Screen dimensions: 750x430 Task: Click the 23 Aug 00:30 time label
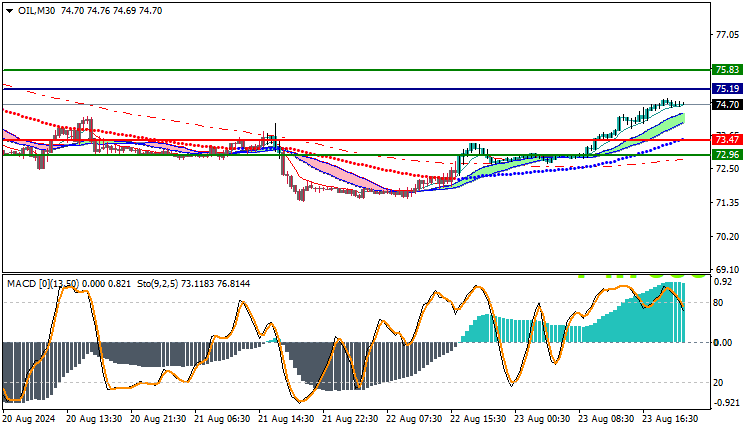[x=542, y=419]
